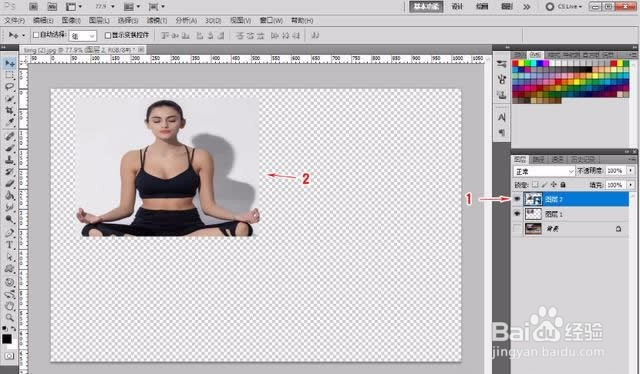Pick the red swatch in 色板 panel
This screenshot has height=374, width=640.
point(515,63)
